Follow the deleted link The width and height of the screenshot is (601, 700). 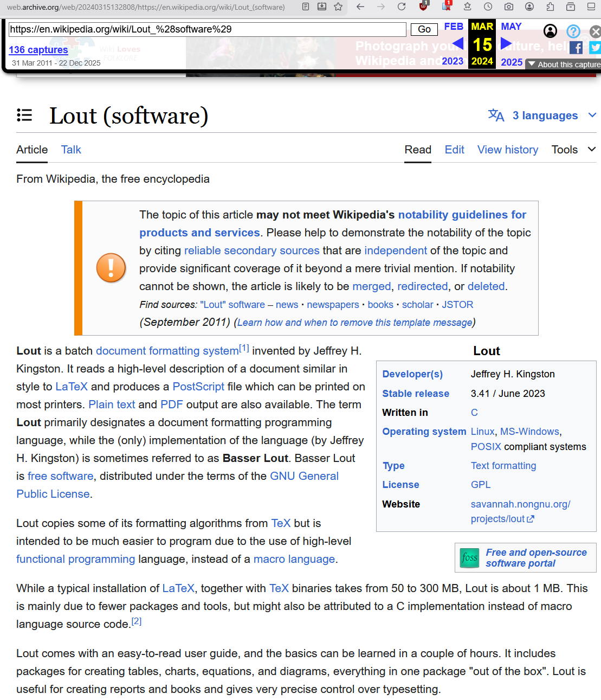click(486, 286)
